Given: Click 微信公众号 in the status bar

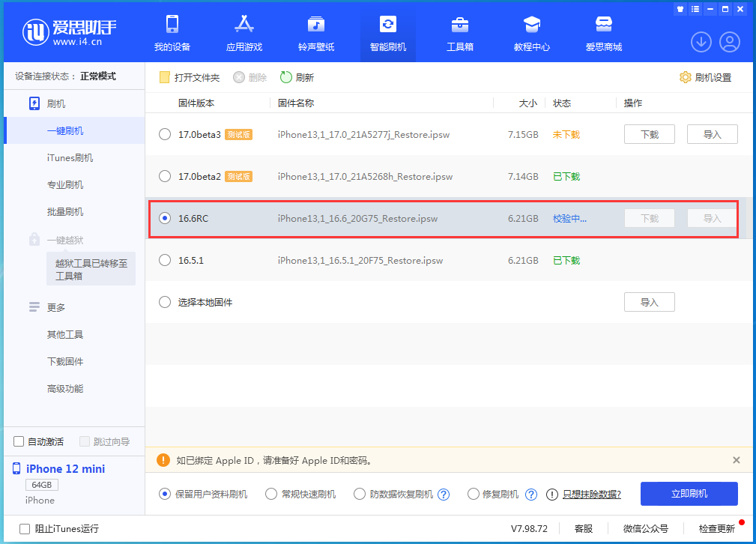Looking at the screenshot, I should click(646, 528).
